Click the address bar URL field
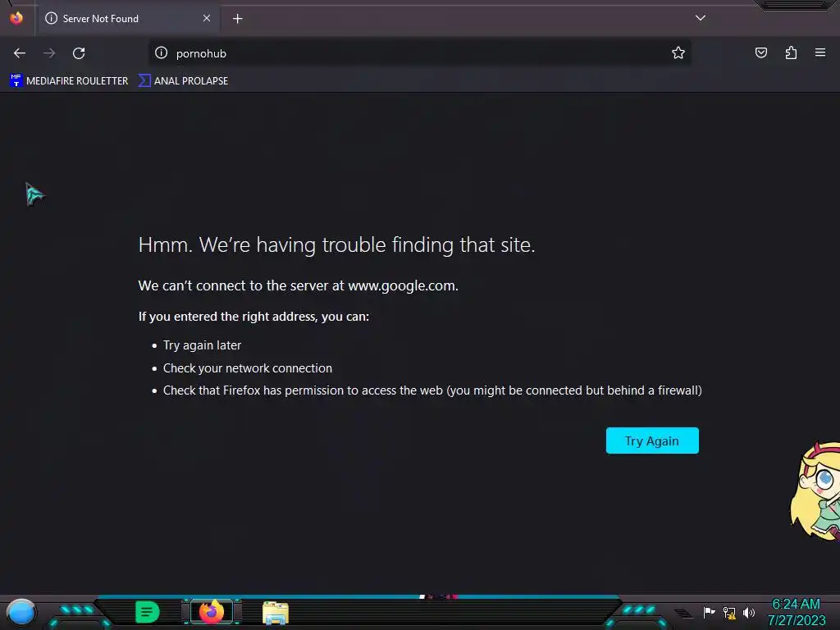This screenshot has height=630, width=840. click(419, 53)
